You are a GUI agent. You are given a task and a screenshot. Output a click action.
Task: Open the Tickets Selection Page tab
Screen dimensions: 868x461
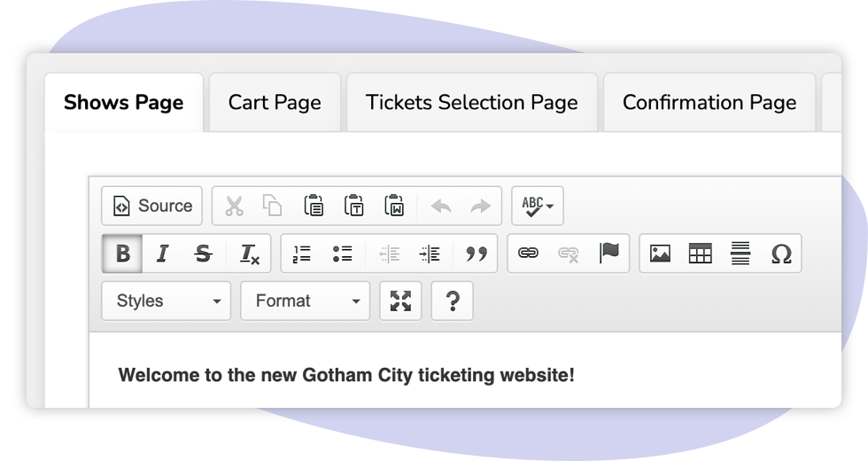pyautogui.click(x=471, y=103)
